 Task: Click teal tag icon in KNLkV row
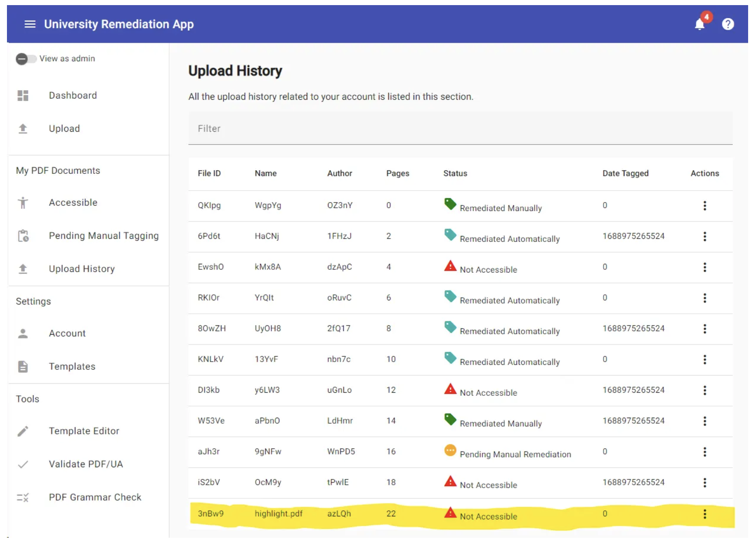click(x=450, y=358)
